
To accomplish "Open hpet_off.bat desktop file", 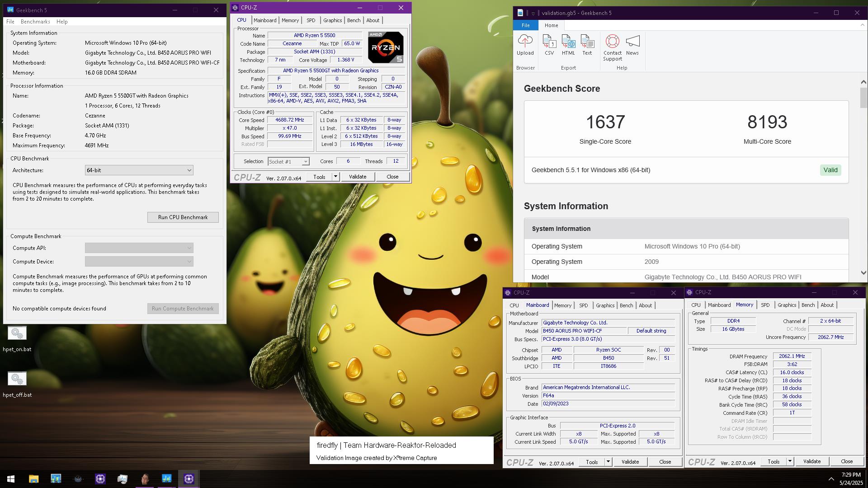I will (x=17, y=385).
